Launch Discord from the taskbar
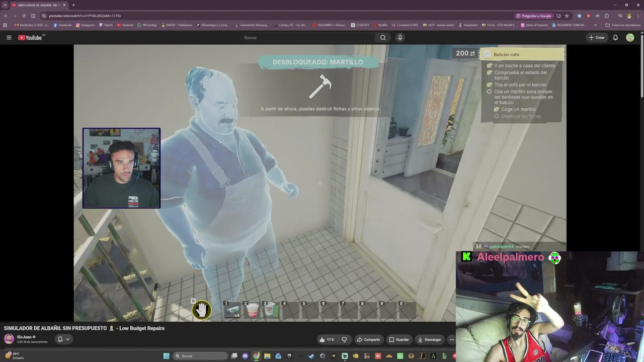The height and width of the screenshot is (362, 644). click(x=245, y=356)
